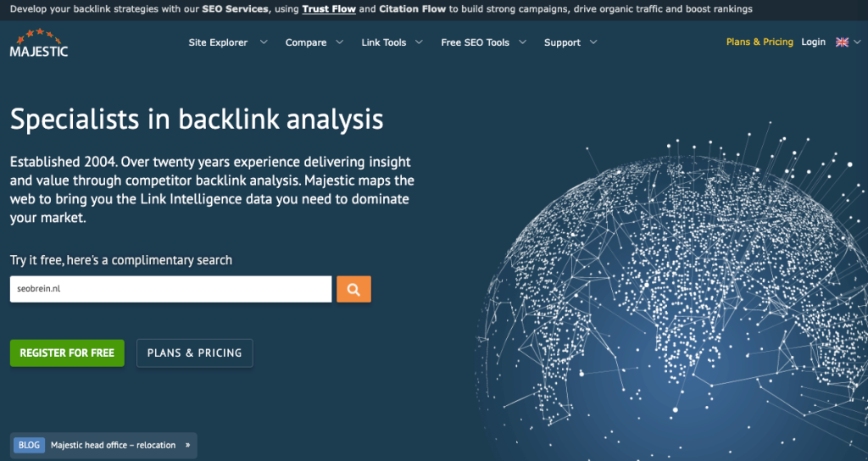868x461 pixels.
Task: Open the Support menu
Action: [562, 42]
